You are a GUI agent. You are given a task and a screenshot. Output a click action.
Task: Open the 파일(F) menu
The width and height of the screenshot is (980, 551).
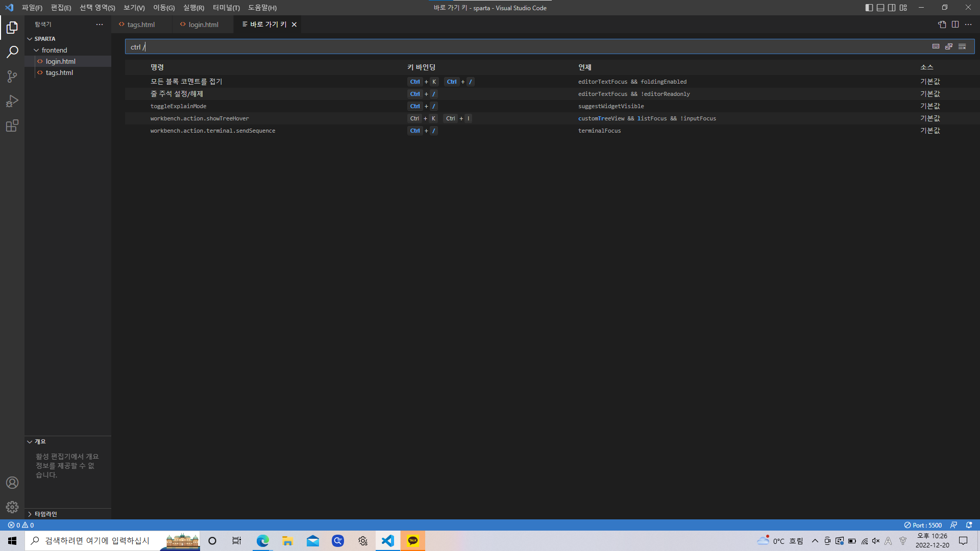(x=32, y=8)
